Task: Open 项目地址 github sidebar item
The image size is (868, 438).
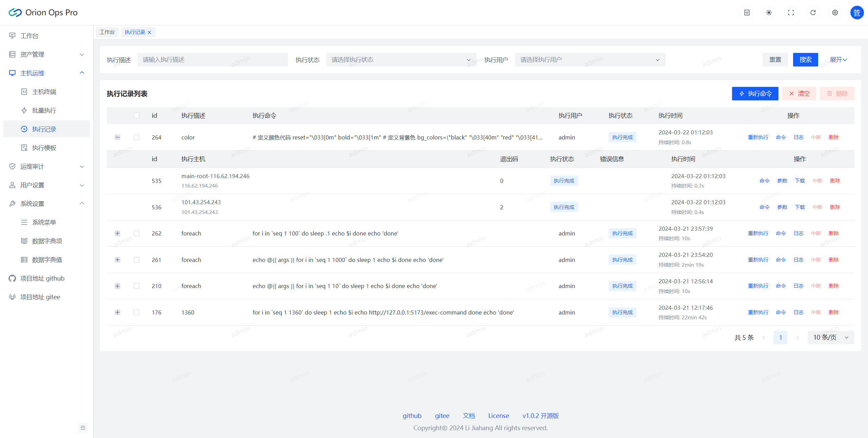Action: coord(42,279)
